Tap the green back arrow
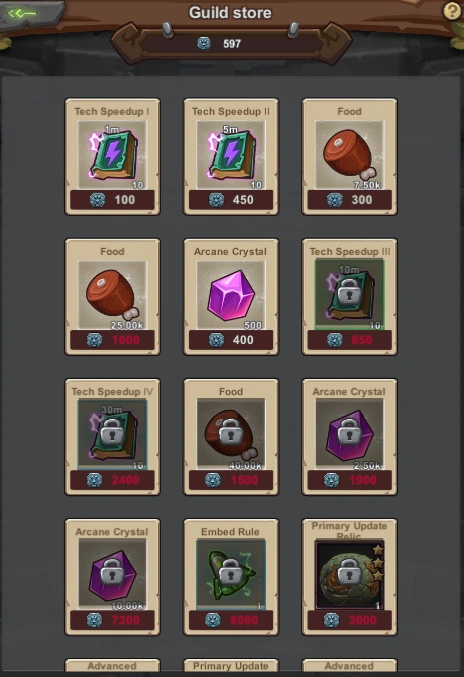This screenshot has width=464, height=677. tap(22, 14)
